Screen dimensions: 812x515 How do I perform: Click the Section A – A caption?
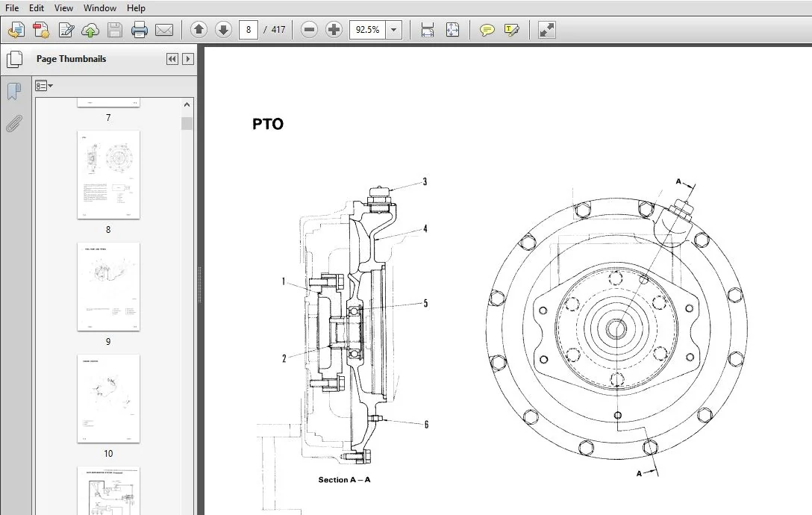[344, 480]
